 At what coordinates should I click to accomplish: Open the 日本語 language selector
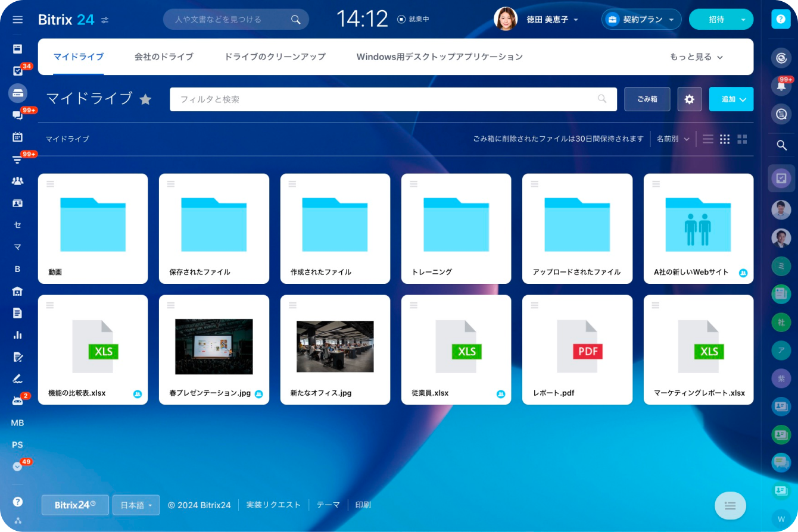(x=136, y=505)
